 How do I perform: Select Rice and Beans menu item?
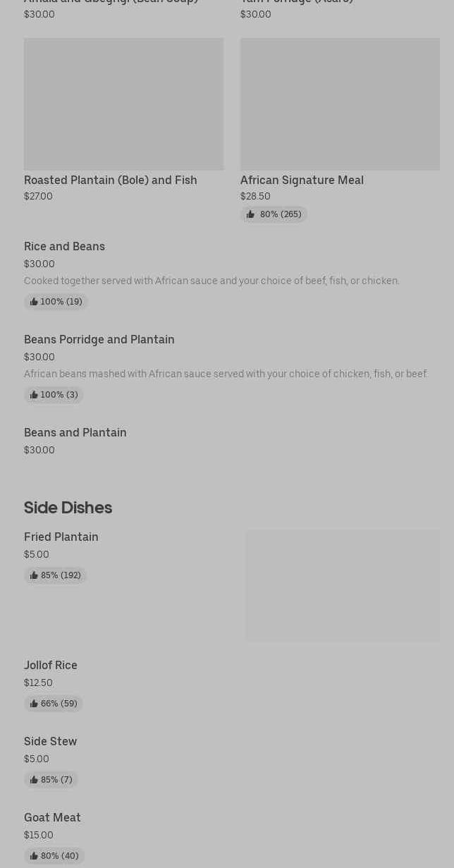64,247
